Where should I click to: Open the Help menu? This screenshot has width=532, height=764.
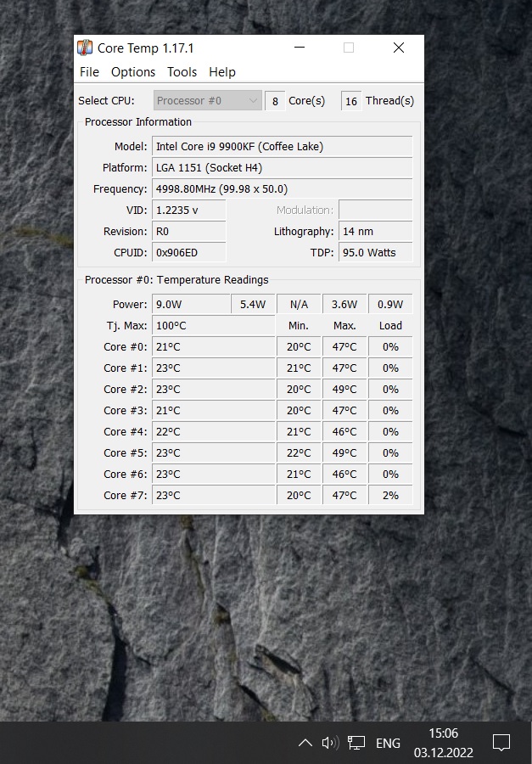[x=222, y=72]
